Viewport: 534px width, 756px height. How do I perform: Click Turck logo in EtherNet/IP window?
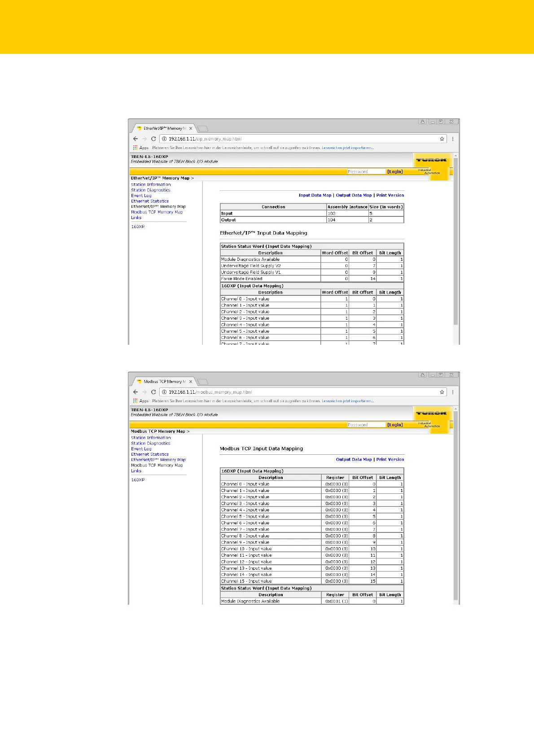tap(431, 160)
